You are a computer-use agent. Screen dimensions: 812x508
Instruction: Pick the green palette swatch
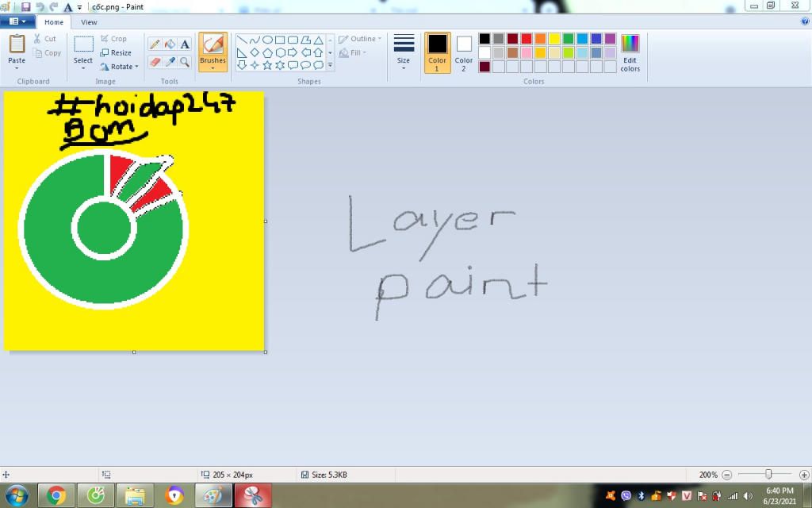(568, 39)
